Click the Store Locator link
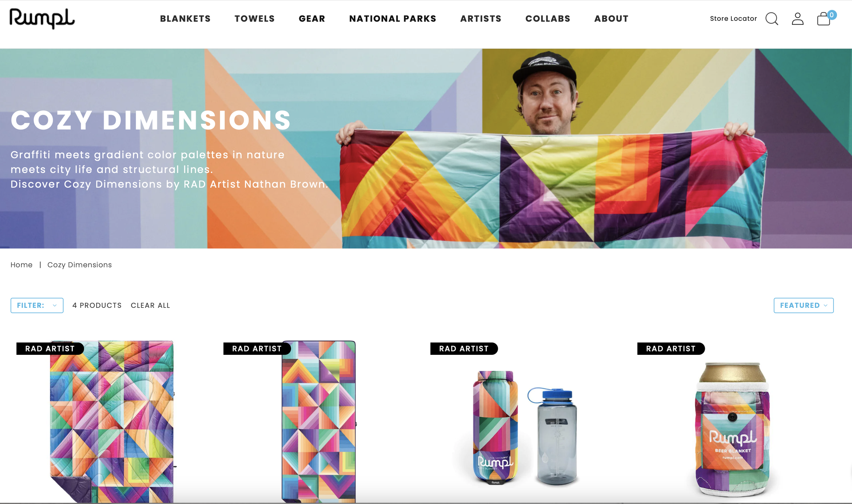The height and width of the screenshot is (504, 852). [733, 19]
